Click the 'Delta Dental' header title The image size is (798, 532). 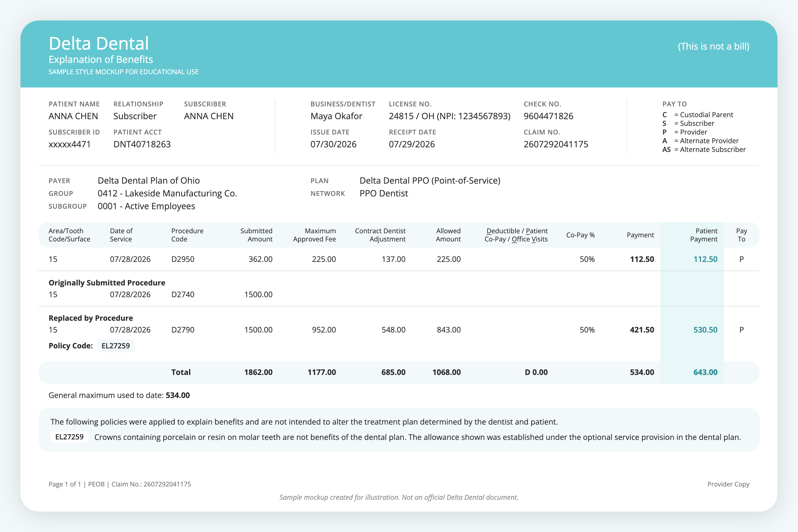coord(99,43)
